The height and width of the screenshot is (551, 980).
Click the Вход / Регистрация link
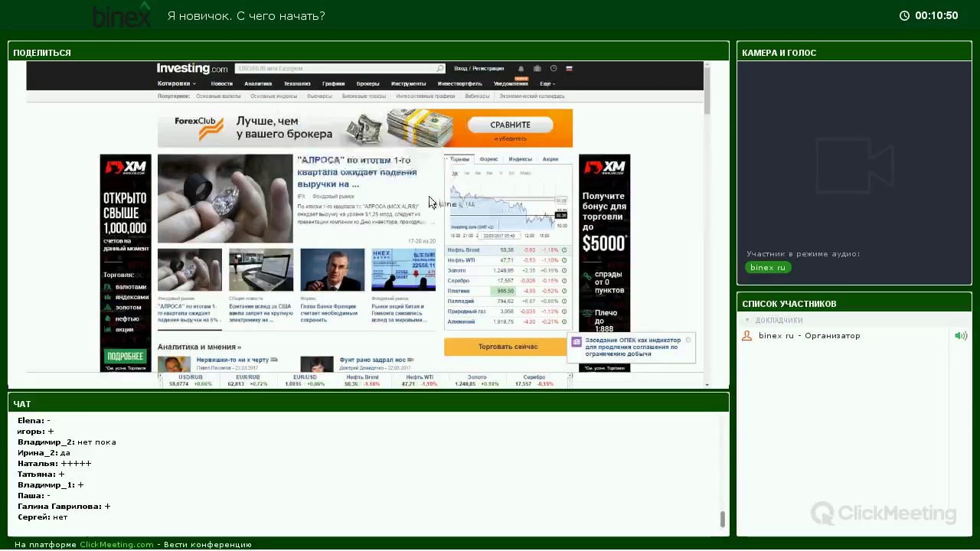(479, 68)
